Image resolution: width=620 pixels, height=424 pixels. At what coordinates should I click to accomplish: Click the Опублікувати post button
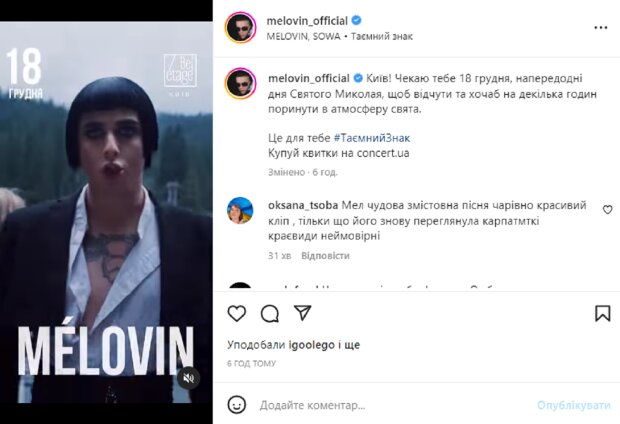[574, 405]
